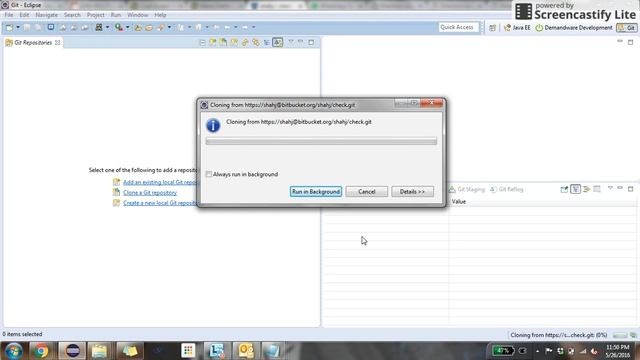This screenshot has width=640, height=360.
Task: Click the New Java package icon in toolbar
Action: [x=138, y=27]
